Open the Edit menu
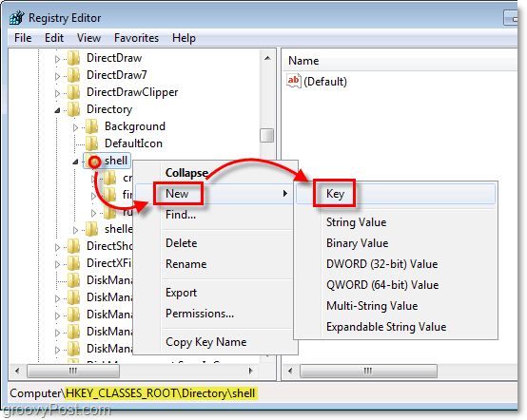The width and height of the screenshot is (527, 420). click(54, 38)
